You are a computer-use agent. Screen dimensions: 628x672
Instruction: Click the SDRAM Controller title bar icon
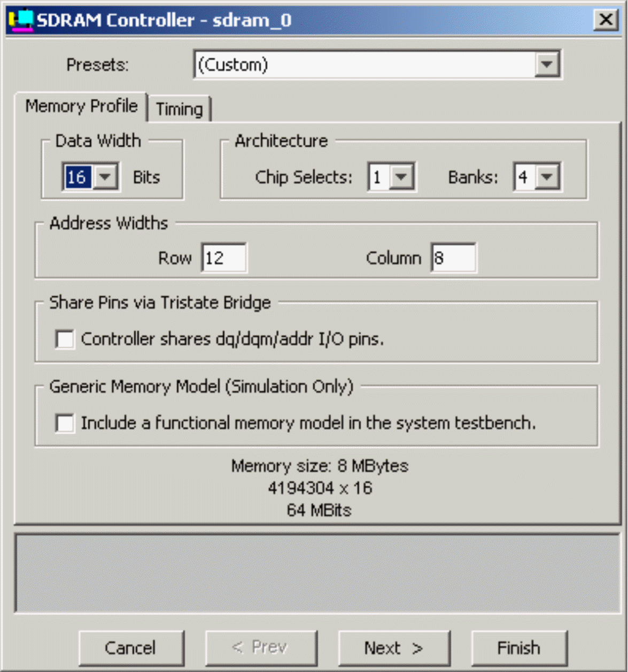pyautogui.click(x=21, y=20)
